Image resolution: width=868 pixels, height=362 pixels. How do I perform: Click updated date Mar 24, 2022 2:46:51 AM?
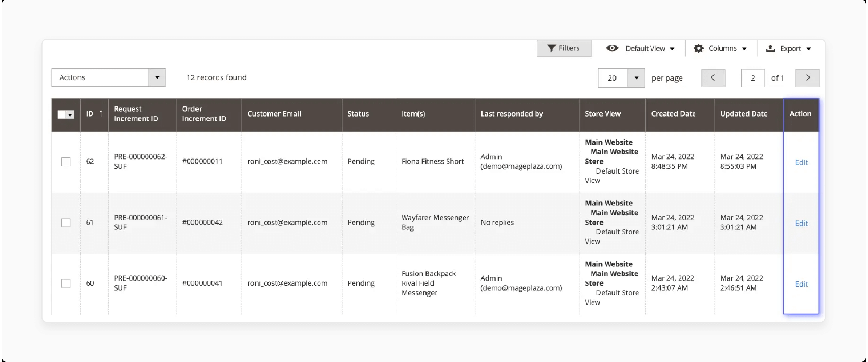coord(742,283)
